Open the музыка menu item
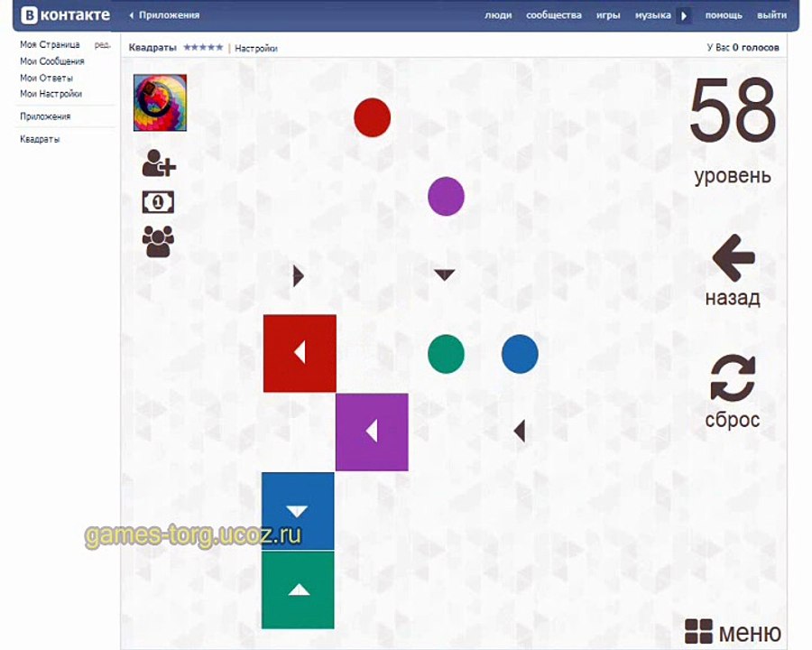812x650 pixels. coord(653,15)
